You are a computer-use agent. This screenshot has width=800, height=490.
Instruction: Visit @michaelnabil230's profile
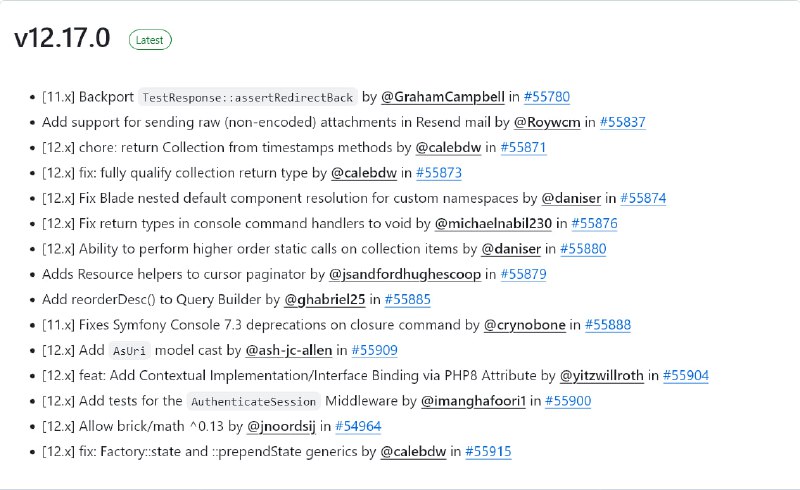point(493,224)
